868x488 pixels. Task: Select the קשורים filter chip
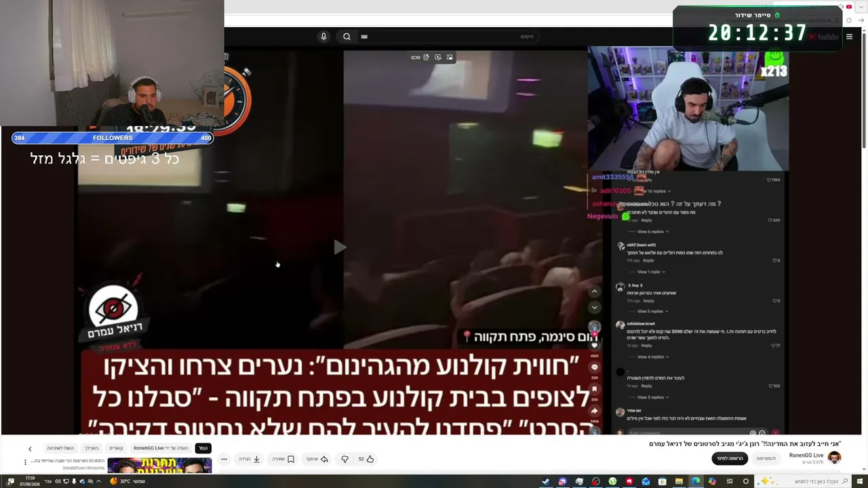tap(116, 448)
